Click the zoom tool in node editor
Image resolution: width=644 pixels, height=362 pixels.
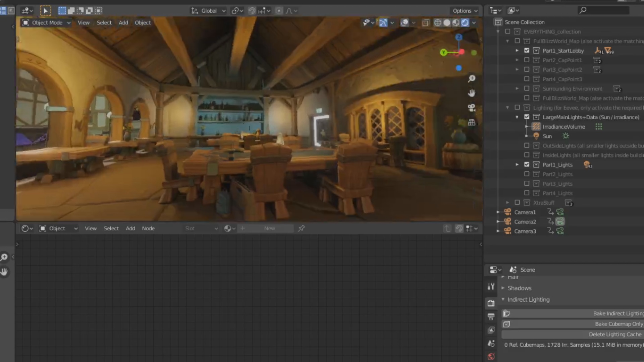(x=4, y=257)
